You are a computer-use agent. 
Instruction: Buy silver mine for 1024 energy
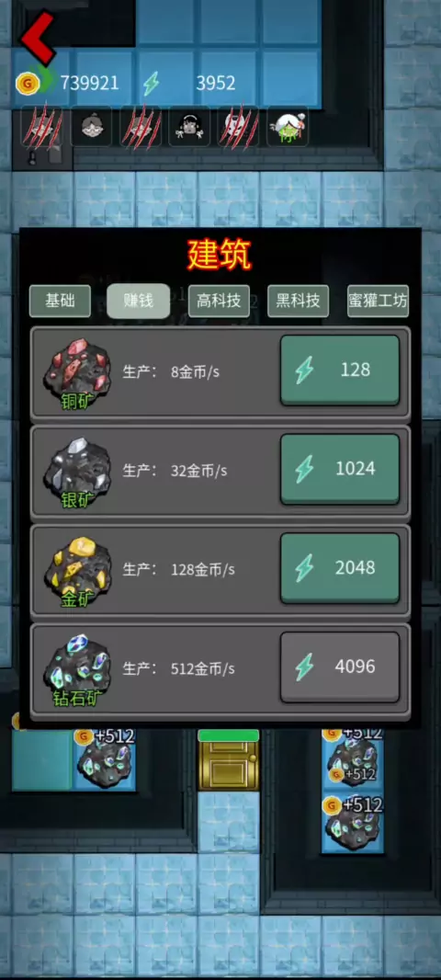tap(340, 469)
